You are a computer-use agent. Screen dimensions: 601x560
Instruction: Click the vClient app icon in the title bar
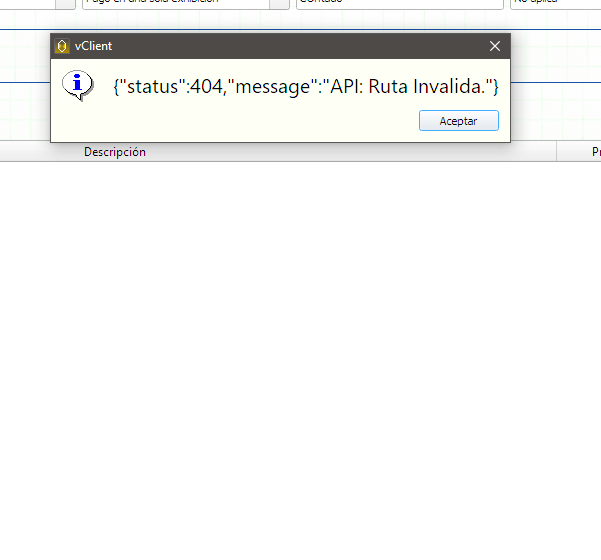click(62, 46)
